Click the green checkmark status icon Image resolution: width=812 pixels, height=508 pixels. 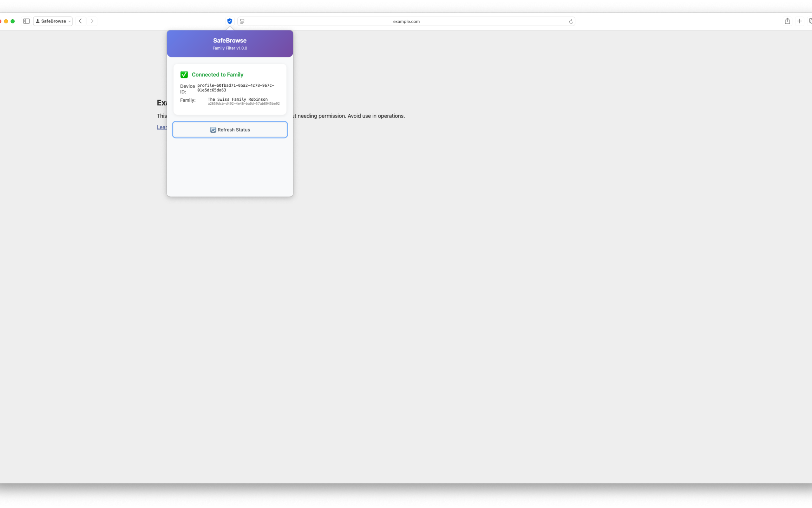(184, 75)
